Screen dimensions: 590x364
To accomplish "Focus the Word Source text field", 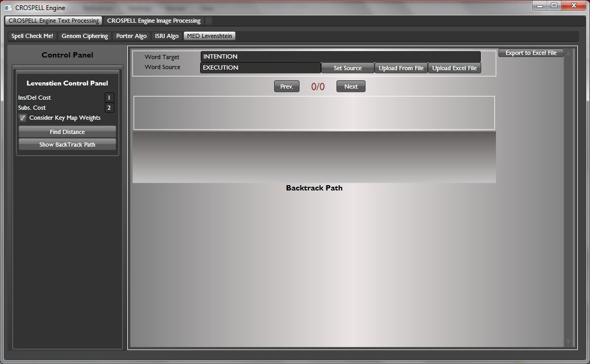I will tap(260, 68).
